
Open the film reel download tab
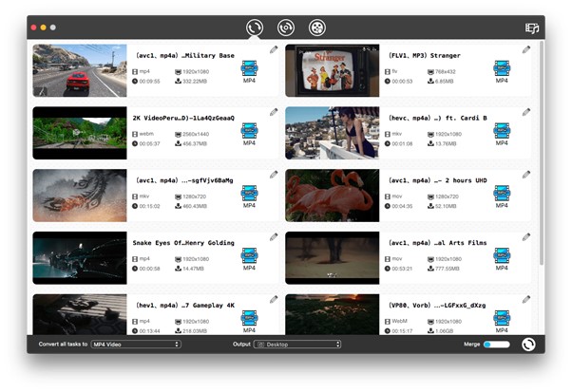point(316,28)
